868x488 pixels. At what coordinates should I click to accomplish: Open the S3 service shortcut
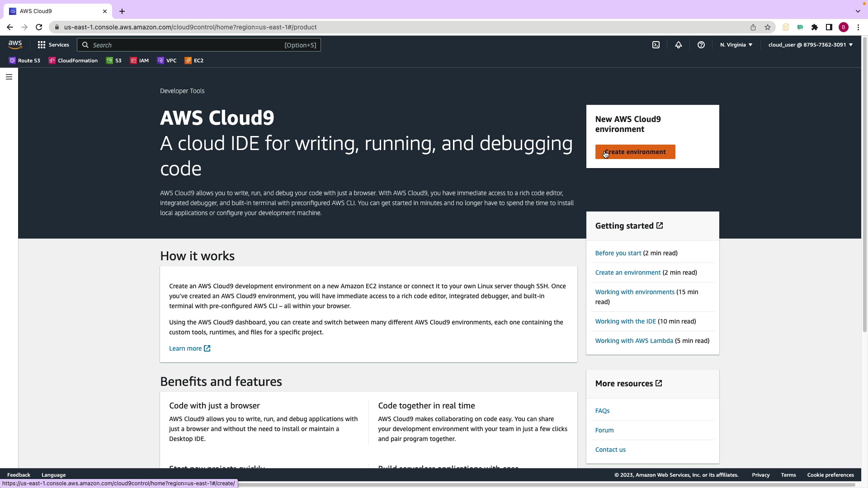pos(114,61)
